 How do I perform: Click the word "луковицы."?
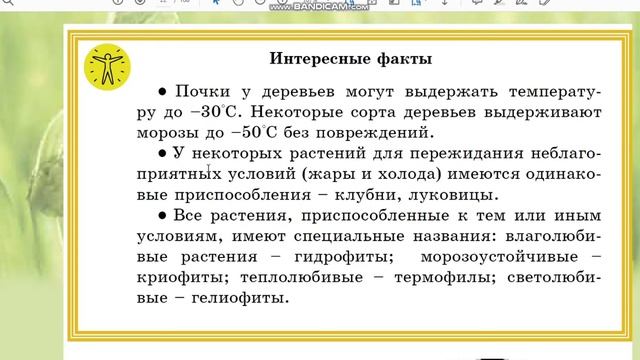click(x=454, y=195)
